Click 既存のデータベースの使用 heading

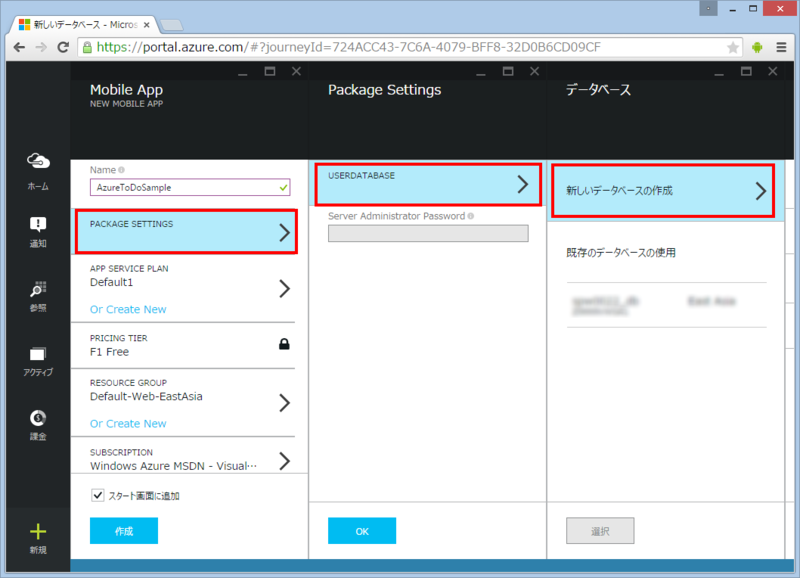click(x=621, y=253)
